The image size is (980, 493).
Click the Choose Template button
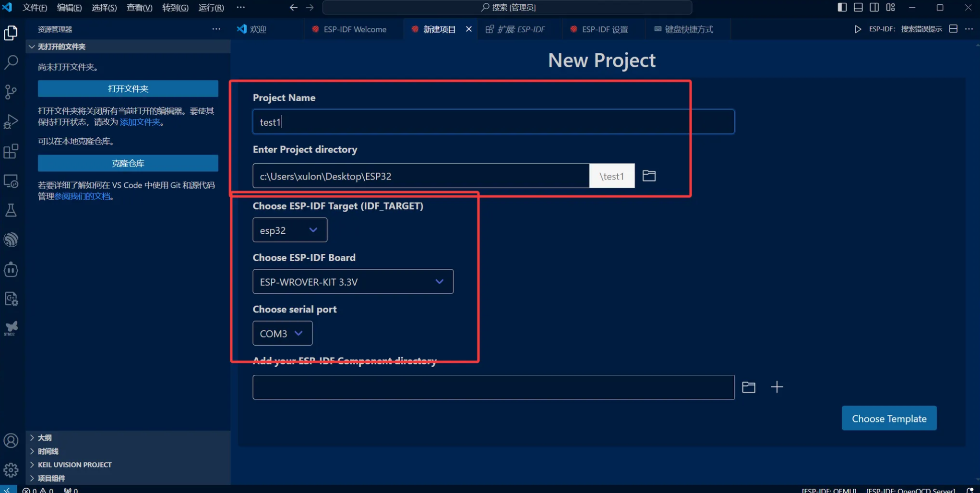point(889,418)
